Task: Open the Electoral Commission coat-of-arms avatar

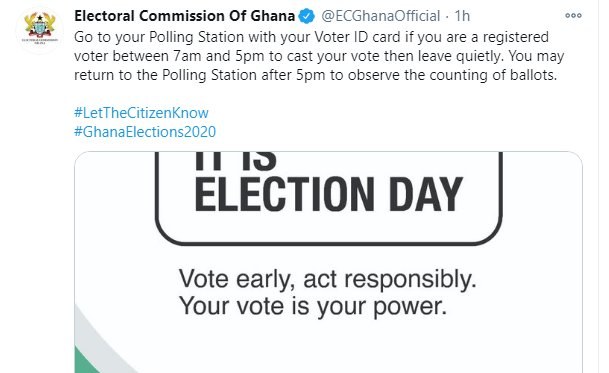Action: click(x=40, y=29)
